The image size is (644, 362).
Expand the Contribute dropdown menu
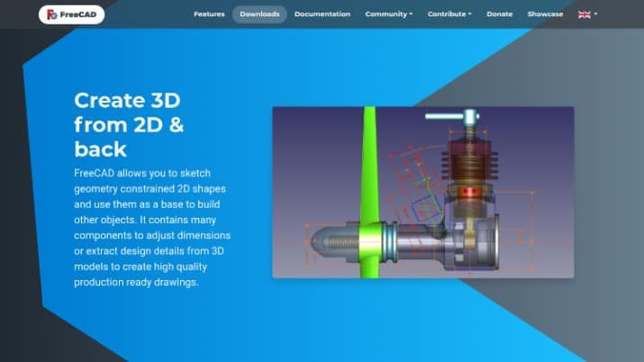click(x=449, y=14)
